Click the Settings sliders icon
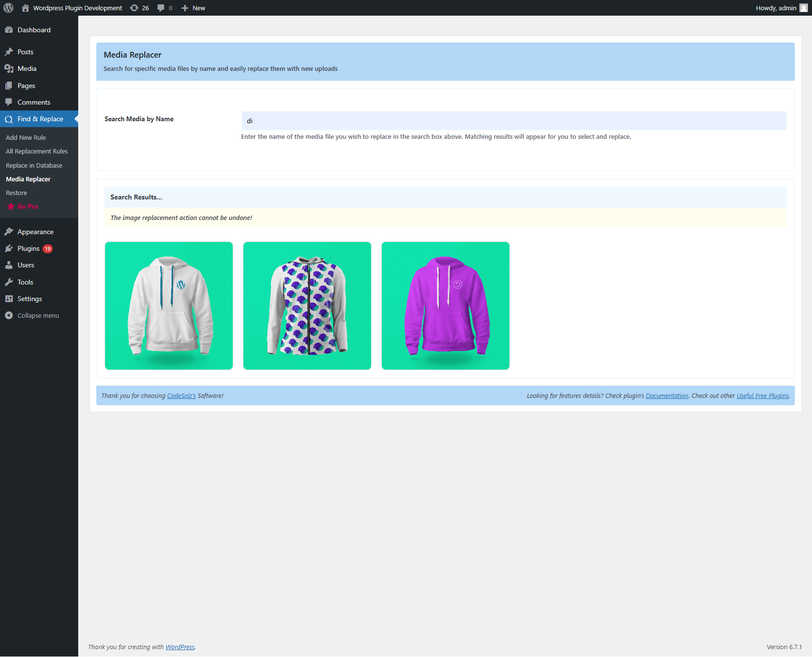 coord(9,299)
